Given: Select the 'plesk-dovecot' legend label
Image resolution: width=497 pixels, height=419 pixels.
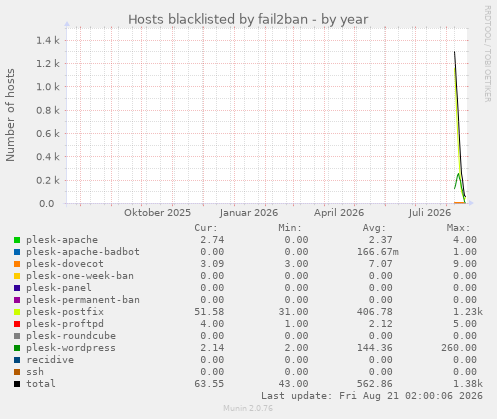Looking at the screenshot, I should (x=65, y=264).
